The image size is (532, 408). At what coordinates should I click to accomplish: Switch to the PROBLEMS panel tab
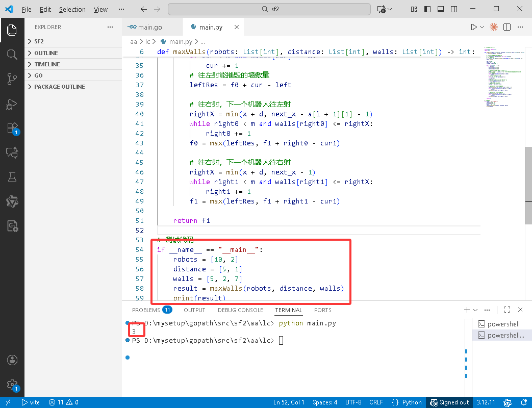pyautogui.click(x=146, y=310)
